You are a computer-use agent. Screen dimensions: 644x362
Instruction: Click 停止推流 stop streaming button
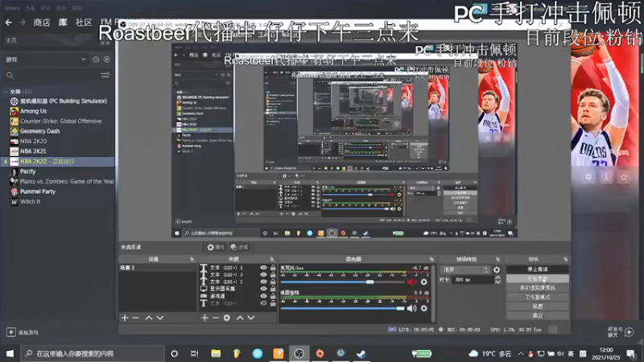pos(538,269)
